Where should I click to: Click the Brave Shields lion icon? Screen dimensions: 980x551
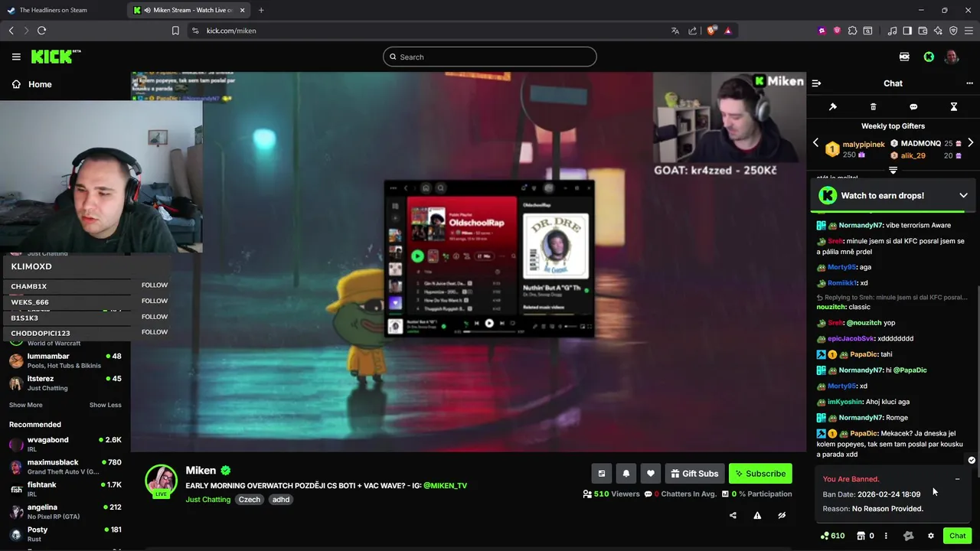pos(711,31)
